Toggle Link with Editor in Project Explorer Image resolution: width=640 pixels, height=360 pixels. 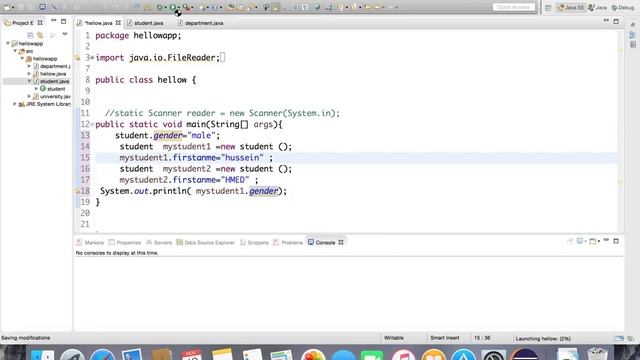[40, 35]
